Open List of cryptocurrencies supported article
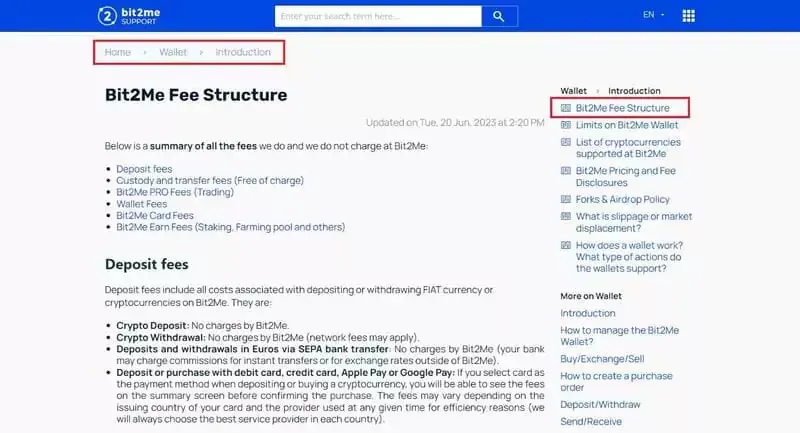Image resolution: width=800 pixels, height=433 pixels. [x=629, y=148]
